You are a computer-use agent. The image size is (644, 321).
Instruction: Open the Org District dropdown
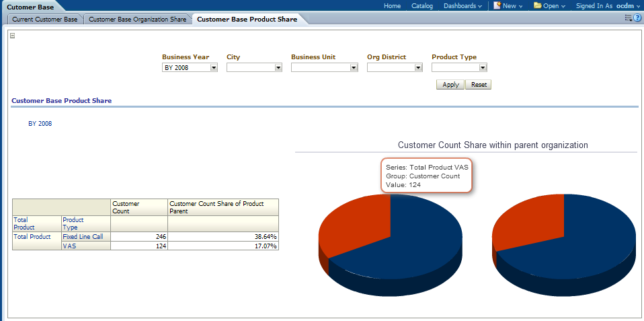pyautogui.click(x=419, y=68)
